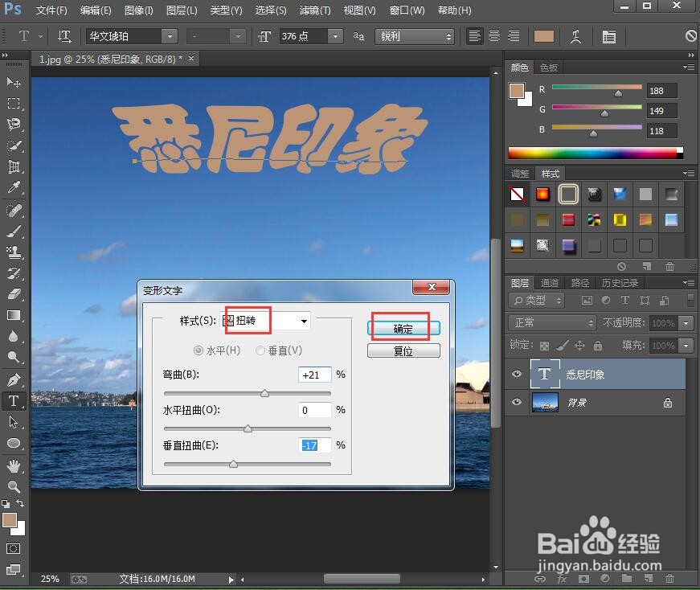This screenshot has height=590, width=700.
Task: Click the 背景 layer thumbnail
Action: click(546, 402)
